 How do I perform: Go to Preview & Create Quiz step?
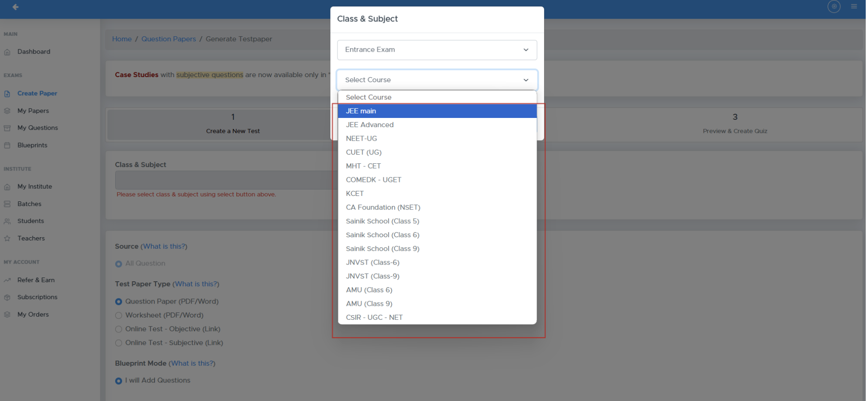click(x=735, y=124)
